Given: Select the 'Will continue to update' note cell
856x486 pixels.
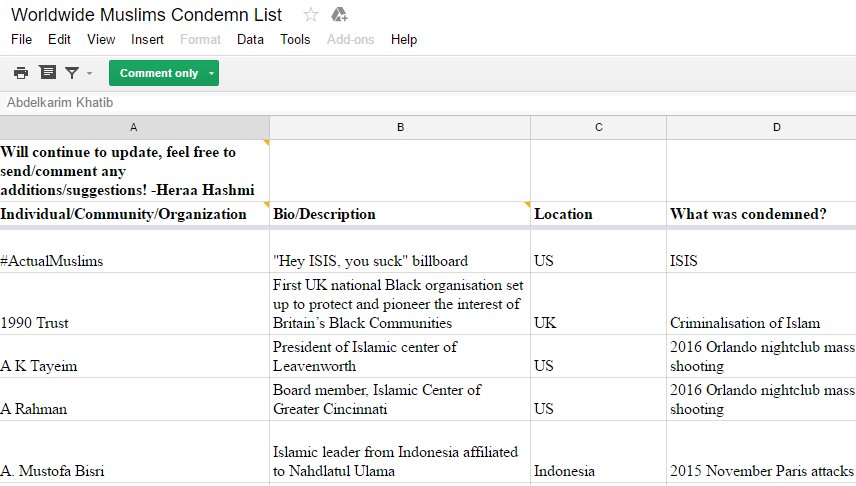Looking at the screenshot, I should click(x=134, y=170).
